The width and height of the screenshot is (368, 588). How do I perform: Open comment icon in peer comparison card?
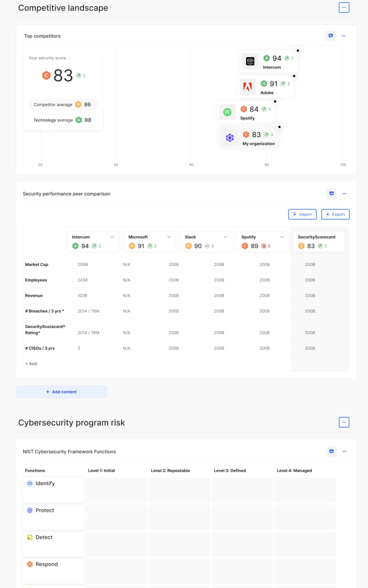(x=331, y=194)
